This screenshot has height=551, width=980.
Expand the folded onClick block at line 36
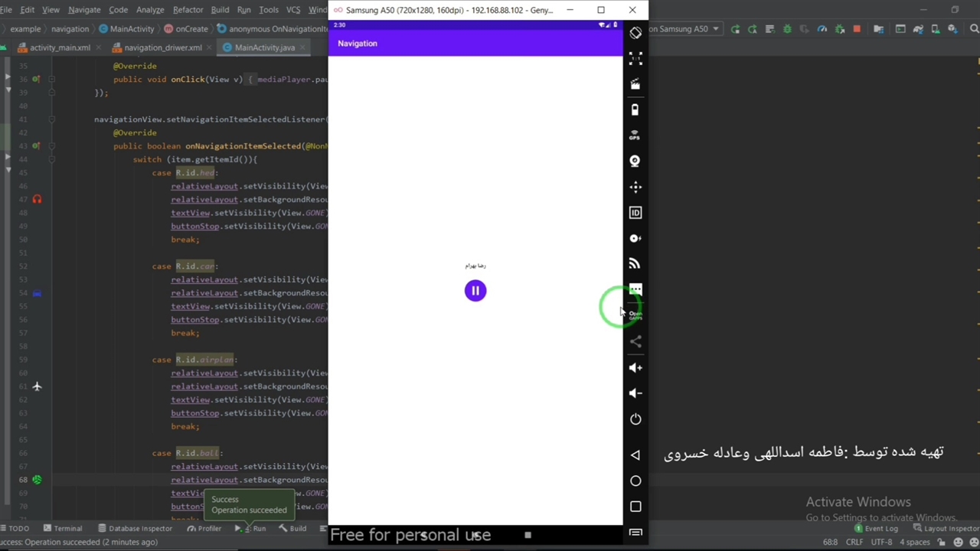tap(52, 79)
